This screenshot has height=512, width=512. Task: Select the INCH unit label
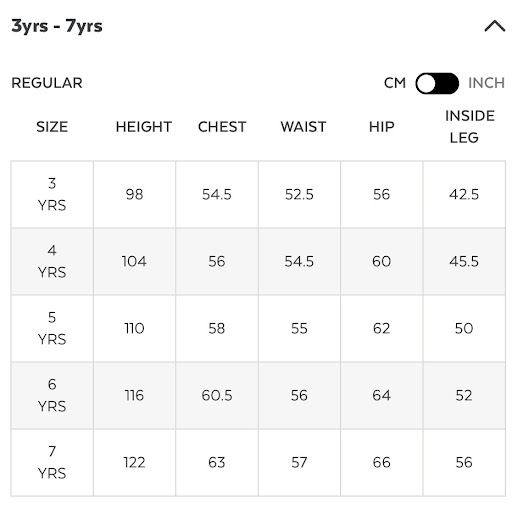pos(486,83)
